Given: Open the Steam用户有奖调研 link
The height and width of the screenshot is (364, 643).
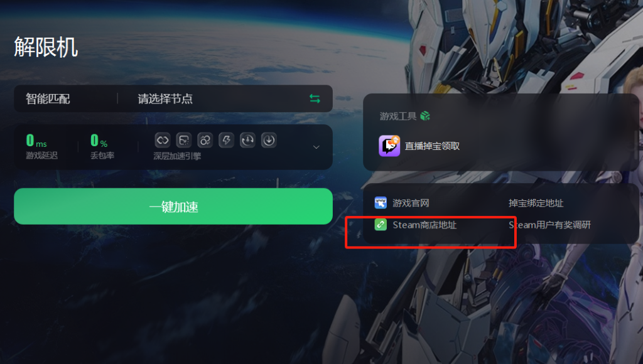Looking at the screenshot, I should coord(549,225).
